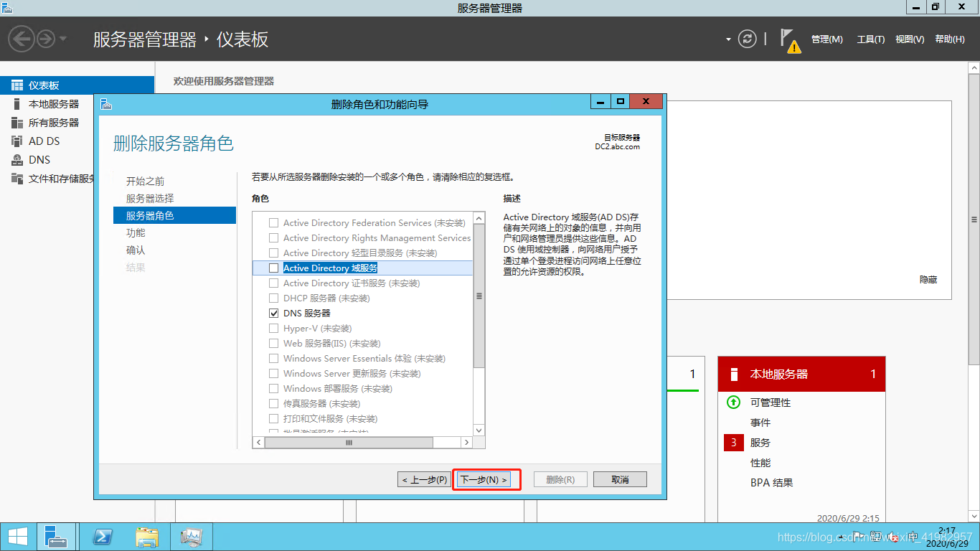The image size is (980, 551).
Task: Click the Windows Start button
Action: click(17, 537)
